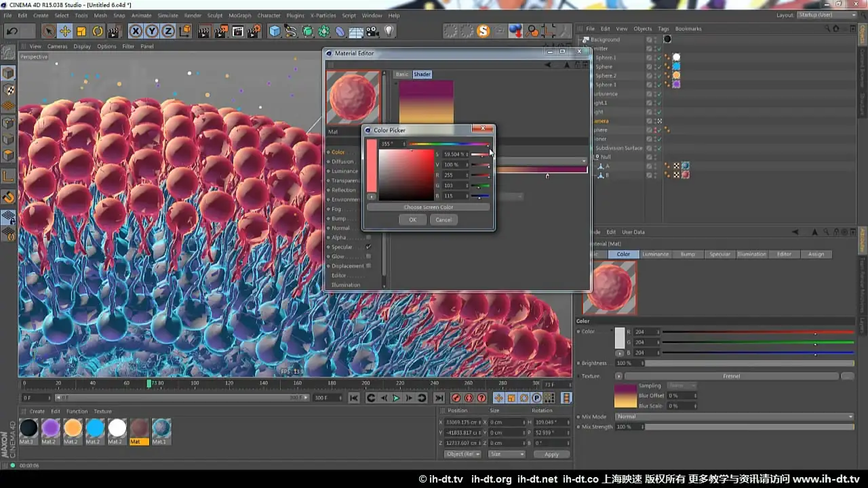Activate the Scale tool in top toolbar

(81, 31)
